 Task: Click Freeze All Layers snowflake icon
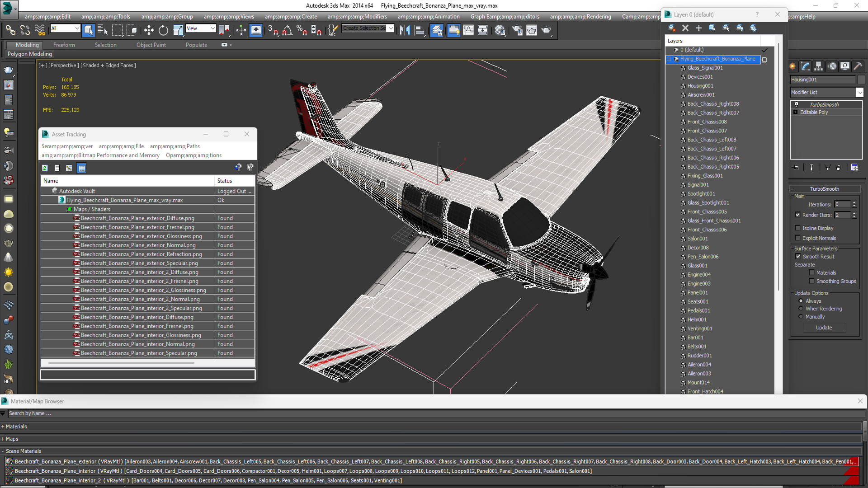[x=753, y=28]
